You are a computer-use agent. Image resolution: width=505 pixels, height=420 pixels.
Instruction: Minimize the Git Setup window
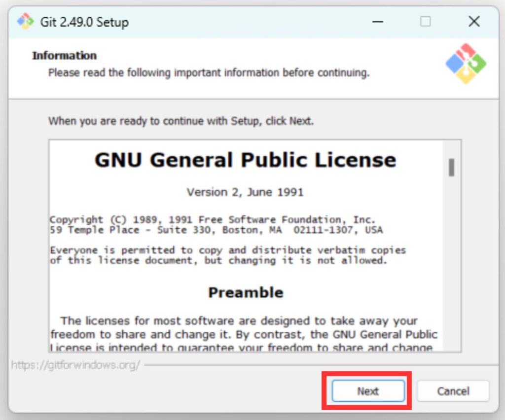click(377, 22)
